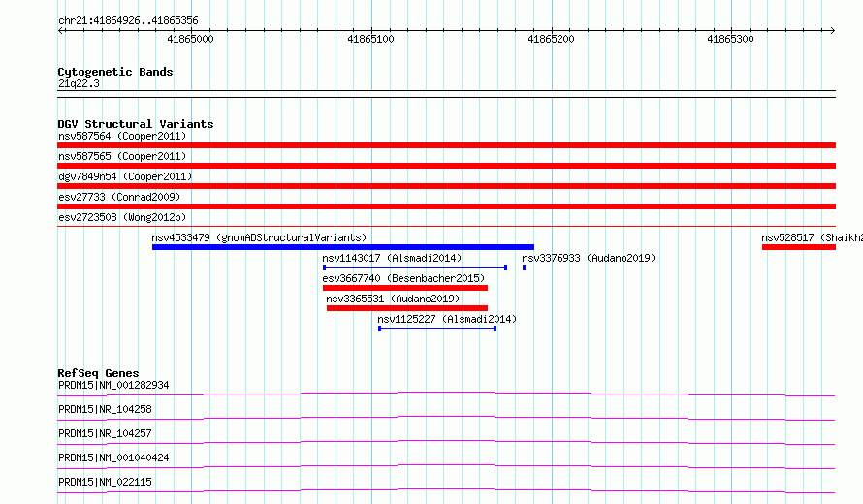Open the nsv587565 (Cooper2011) variant label
863x504 pixels.
(122, 156)
